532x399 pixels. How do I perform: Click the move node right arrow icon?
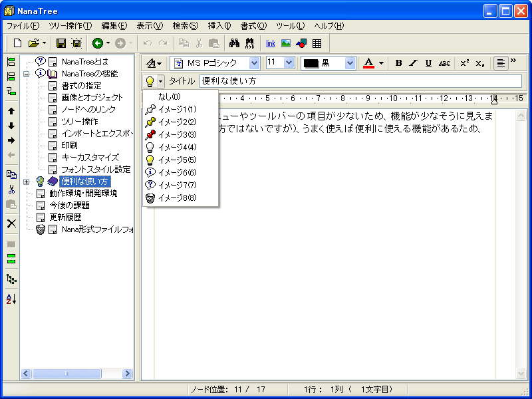(11, 140)
